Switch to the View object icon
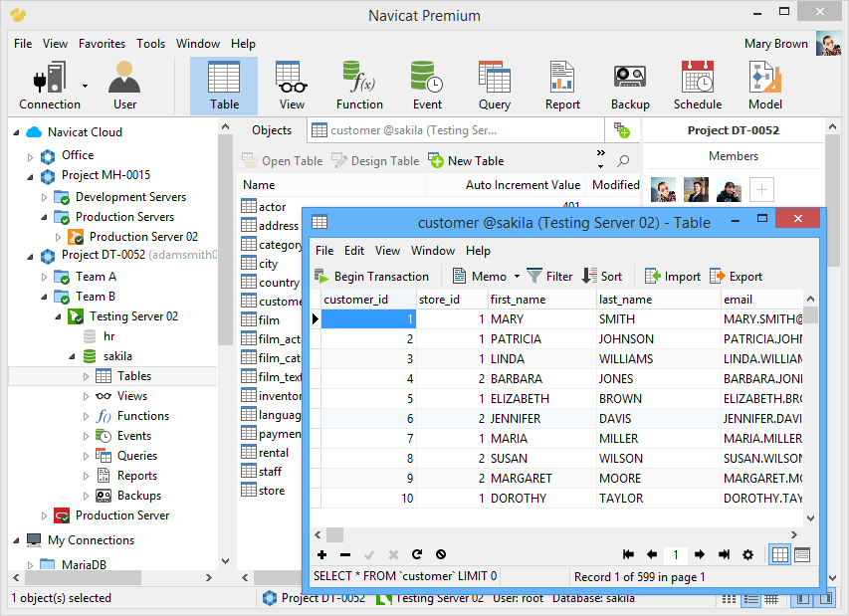 click(x=292, y=86)
